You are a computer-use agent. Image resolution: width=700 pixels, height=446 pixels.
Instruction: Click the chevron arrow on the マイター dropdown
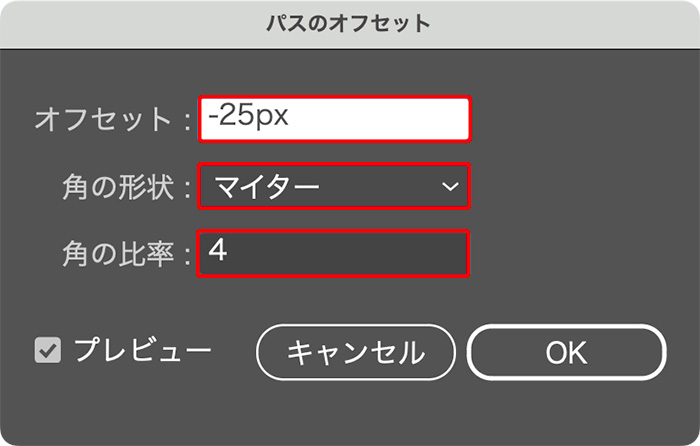tap(450, 186)
